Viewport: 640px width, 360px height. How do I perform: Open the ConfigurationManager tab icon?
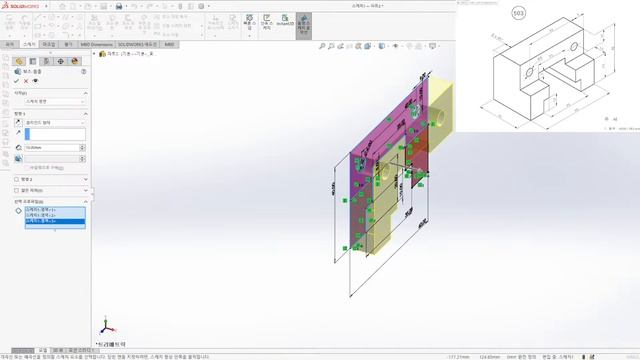[x=47, y=61]
